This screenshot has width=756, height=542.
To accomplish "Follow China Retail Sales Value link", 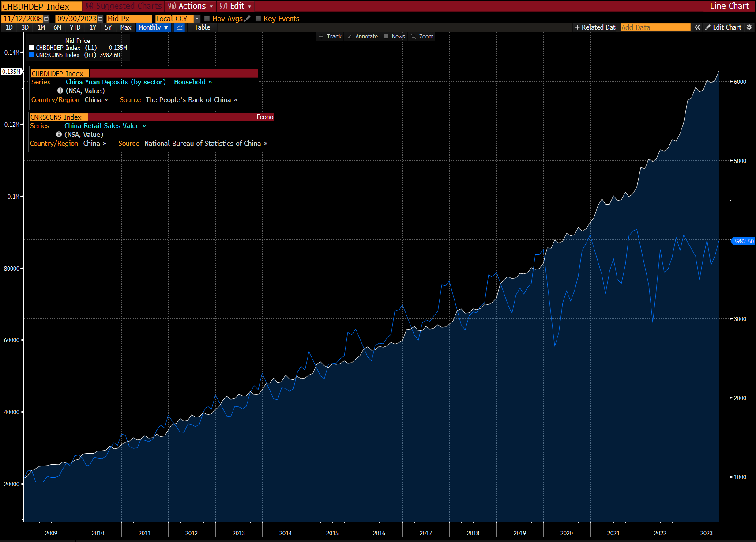I will point(105,126).
